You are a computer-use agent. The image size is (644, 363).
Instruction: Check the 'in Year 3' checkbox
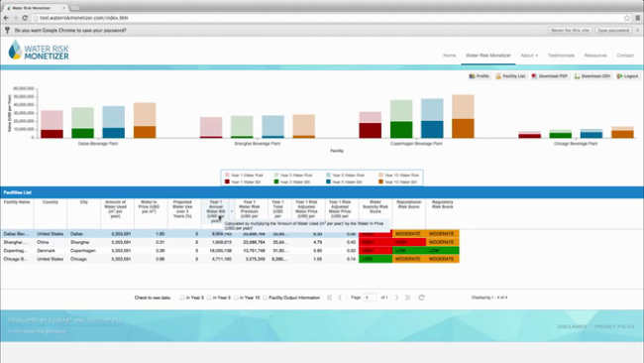click(182, 298)
